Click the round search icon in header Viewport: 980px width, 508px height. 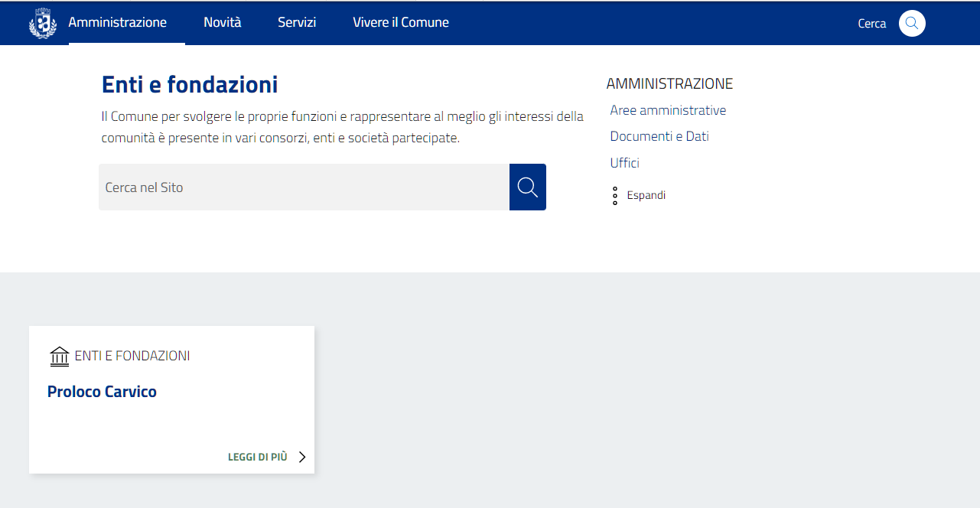point(911,23)
